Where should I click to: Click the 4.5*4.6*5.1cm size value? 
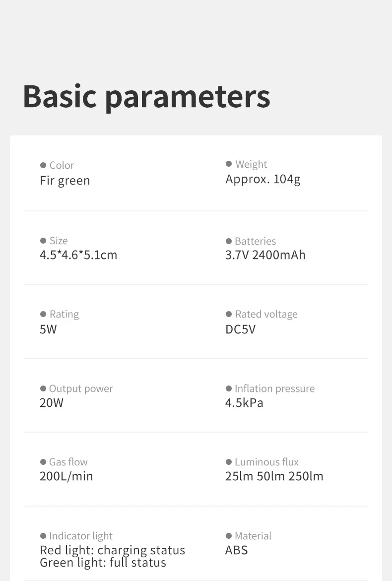click(x=78, y=255)
